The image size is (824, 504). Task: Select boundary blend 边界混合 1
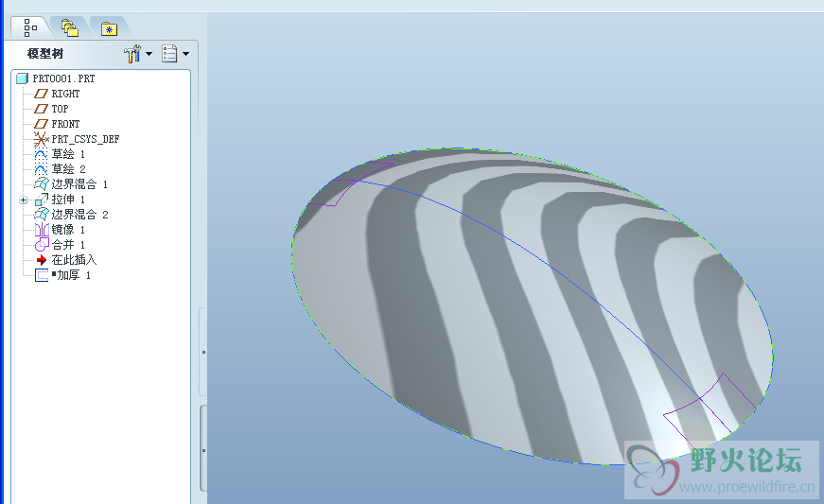(79, 184)
